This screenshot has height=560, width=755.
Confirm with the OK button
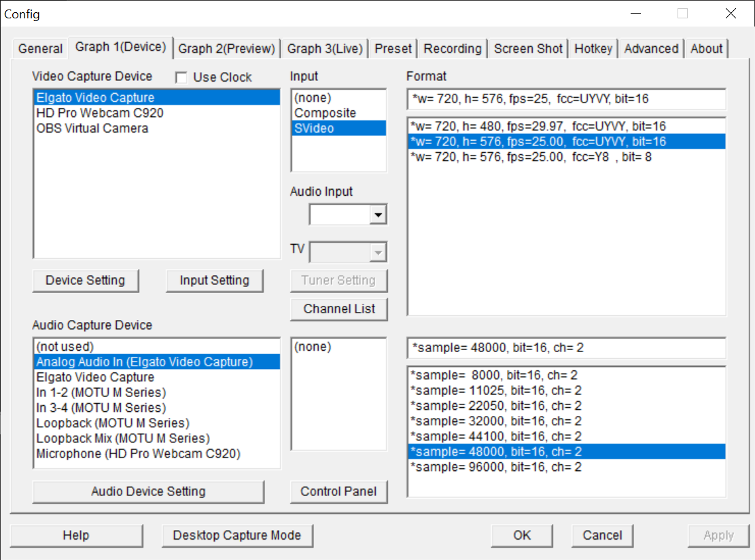point(522,536)
